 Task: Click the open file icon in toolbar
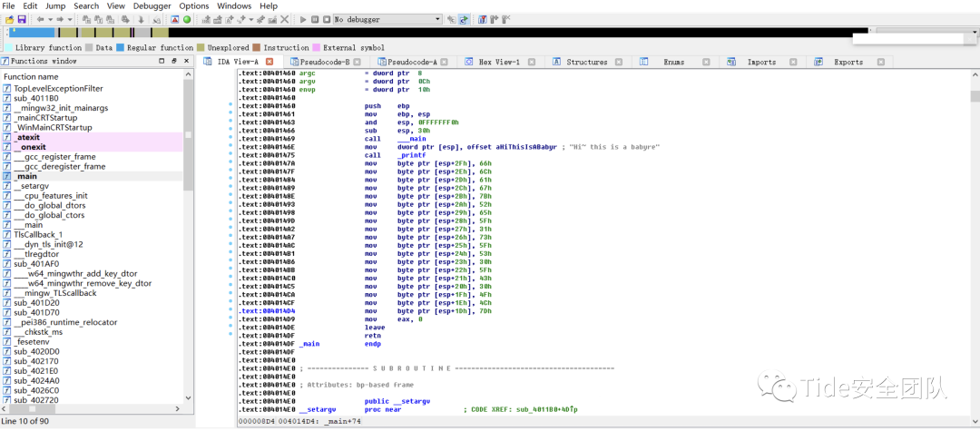pyautogui.click(x=9, y=19)
